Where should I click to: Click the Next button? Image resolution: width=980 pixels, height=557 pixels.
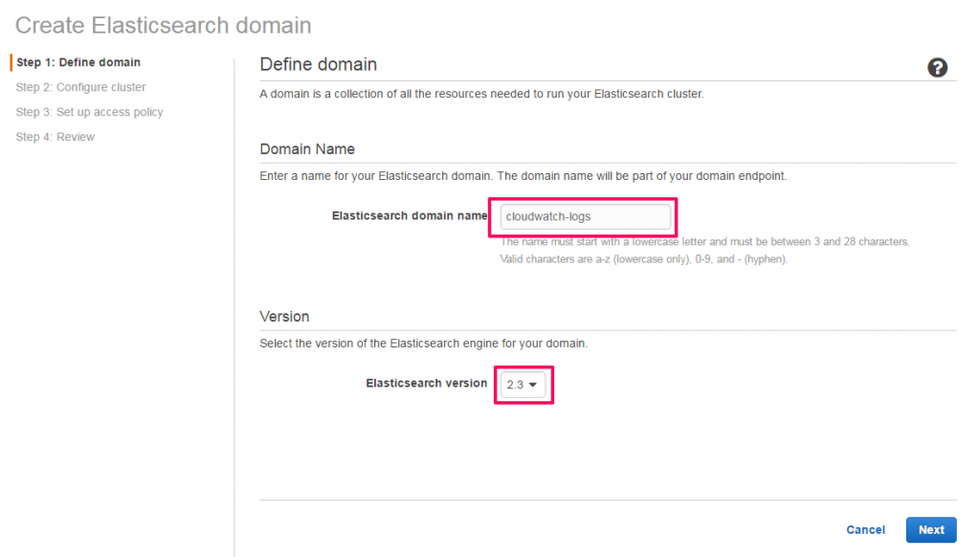[931, 529]
